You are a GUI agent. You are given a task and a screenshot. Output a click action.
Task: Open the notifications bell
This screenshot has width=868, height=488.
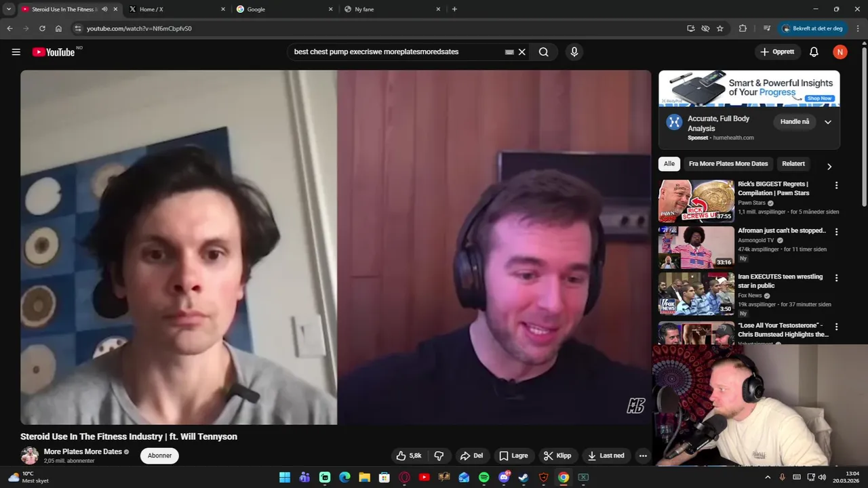[814, 52]
